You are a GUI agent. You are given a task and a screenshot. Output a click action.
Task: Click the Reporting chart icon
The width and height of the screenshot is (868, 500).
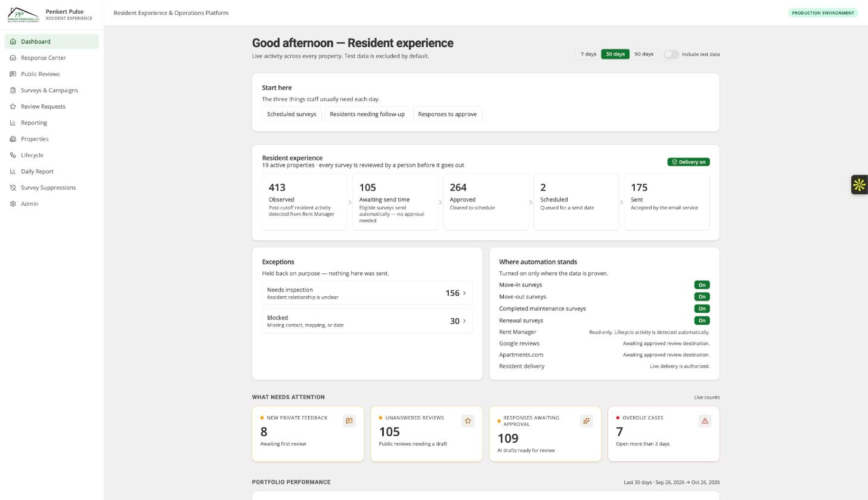[x=13, y=123]
